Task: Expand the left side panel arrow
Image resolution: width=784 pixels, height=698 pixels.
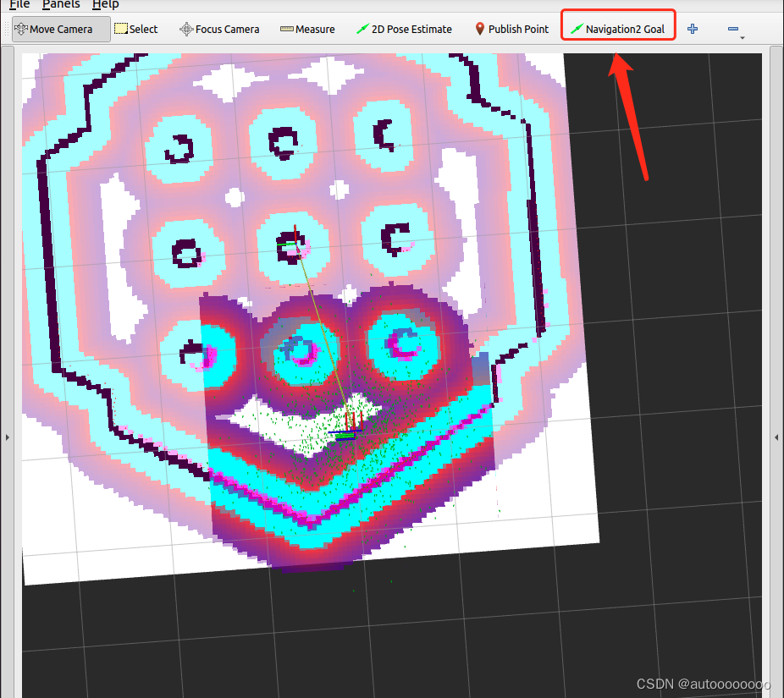Action: tap(7, 437)
